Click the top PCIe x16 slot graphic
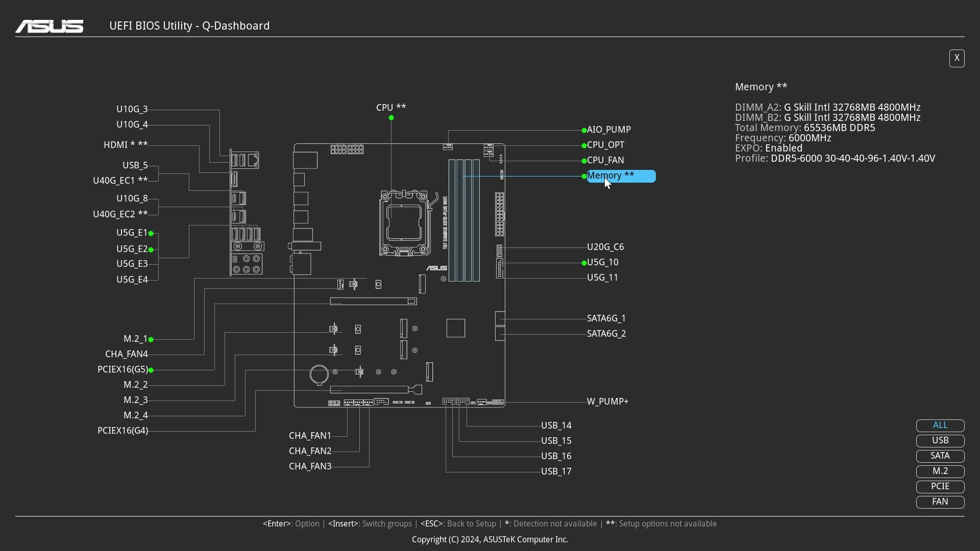This screenshot has width=980, height=551. 373,302
